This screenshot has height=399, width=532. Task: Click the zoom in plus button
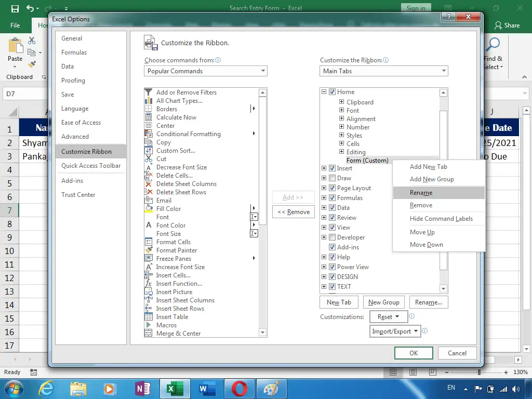(506, 372)
